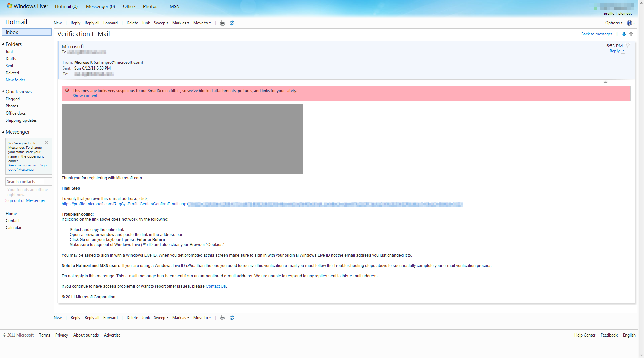Open the Shipping updates quick view
This screenshot has height=358, width=644.
21,120
